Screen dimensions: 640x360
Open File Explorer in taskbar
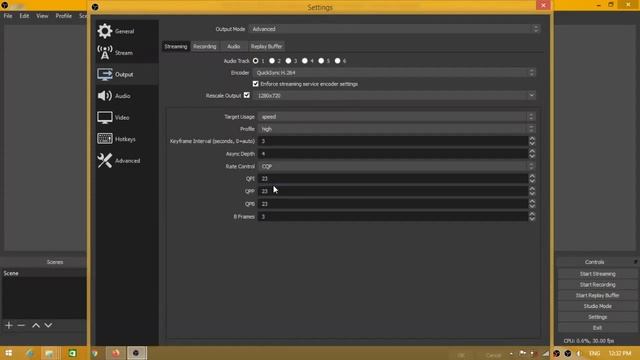(x=49, y=353)
